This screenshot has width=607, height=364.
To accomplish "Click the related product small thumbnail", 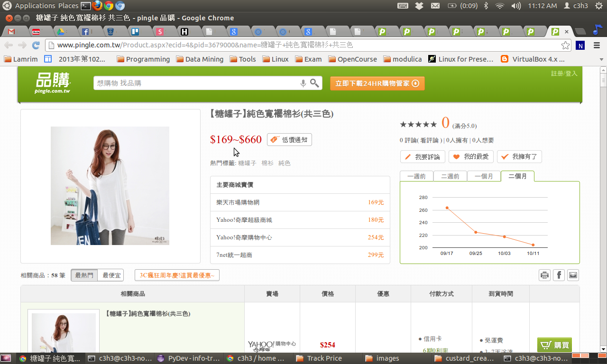I will click(x=64, y=332).
